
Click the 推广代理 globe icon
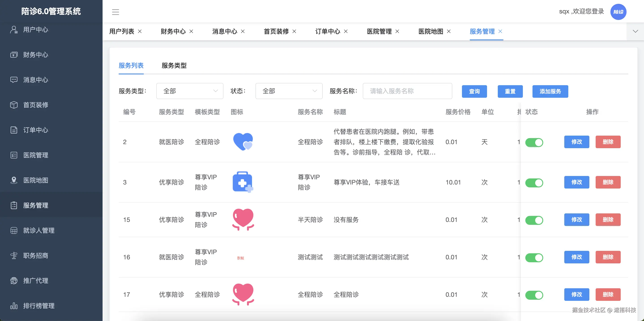14,280
